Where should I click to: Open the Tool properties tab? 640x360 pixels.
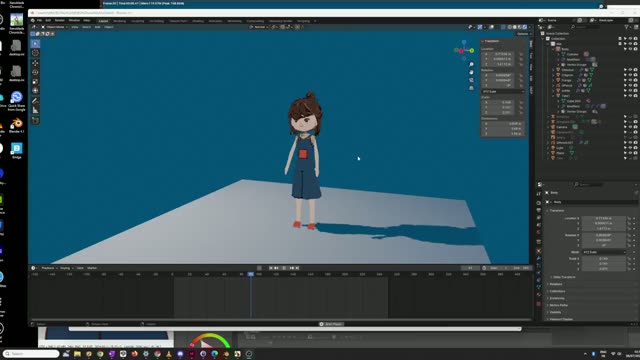pos(539,193)
